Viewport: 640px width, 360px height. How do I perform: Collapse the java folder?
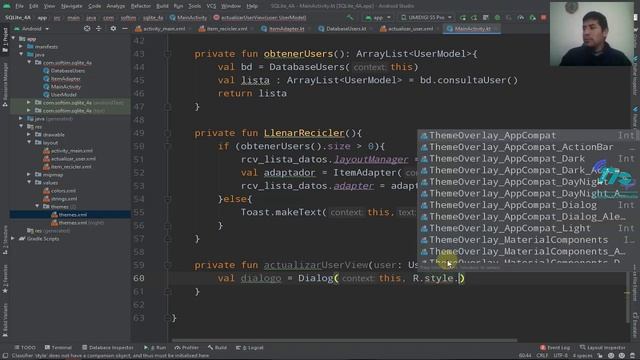tap(21, 54)
